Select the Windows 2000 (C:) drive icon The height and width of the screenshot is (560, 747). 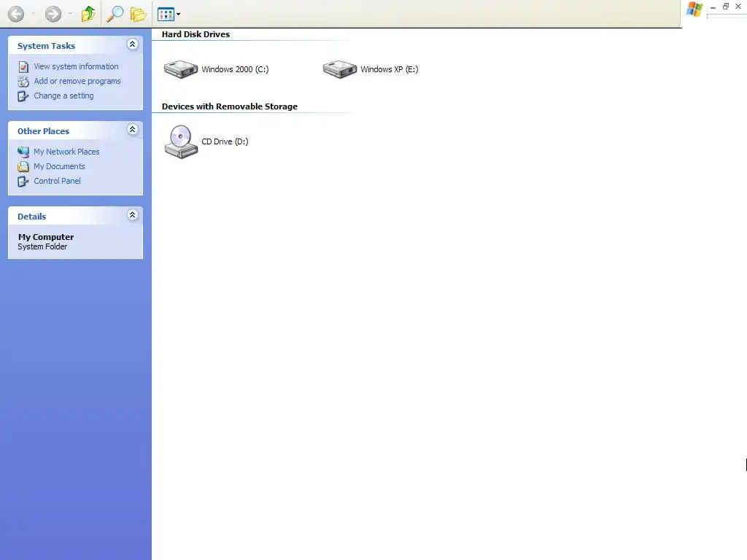(181, 69)
